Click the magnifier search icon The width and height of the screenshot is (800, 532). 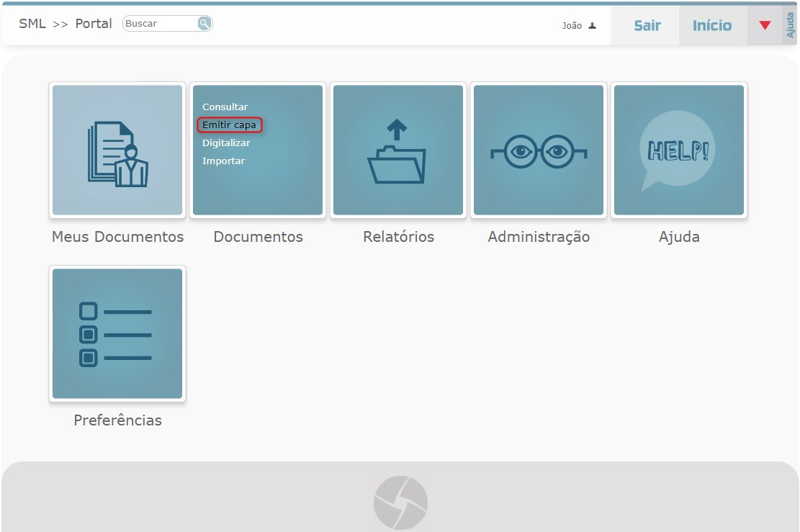[205, 24]
